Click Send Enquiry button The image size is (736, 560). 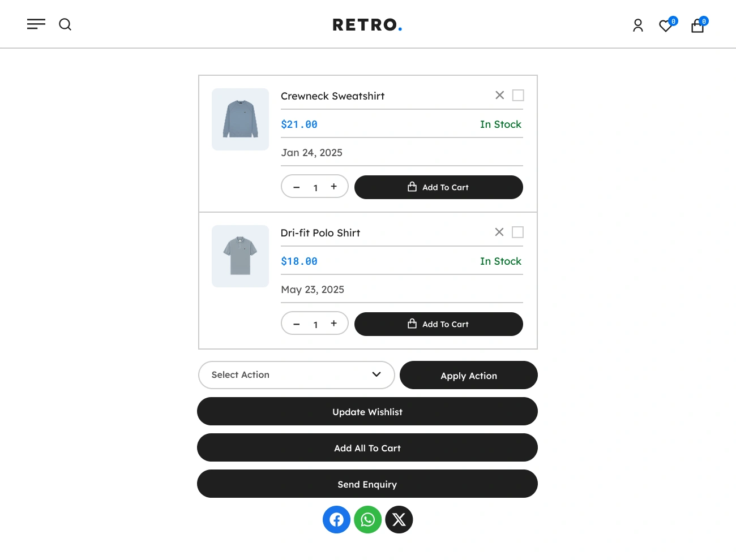click(367, 484)
